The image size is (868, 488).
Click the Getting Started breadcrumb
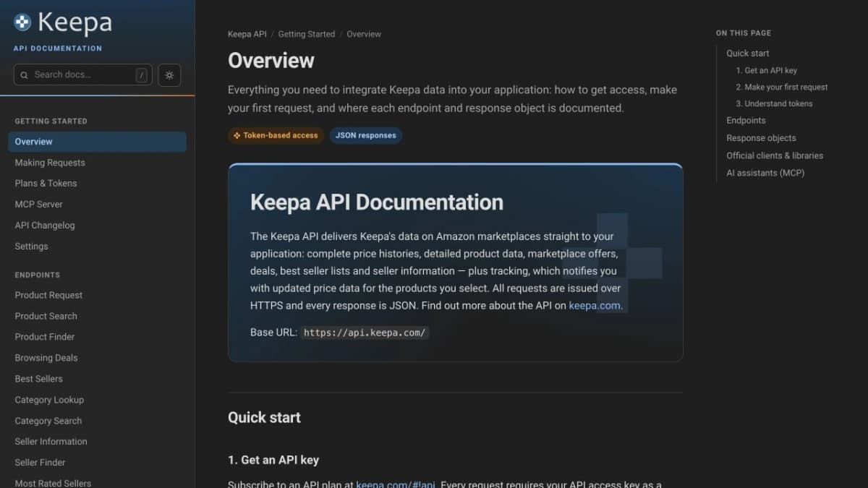[307, 34]
